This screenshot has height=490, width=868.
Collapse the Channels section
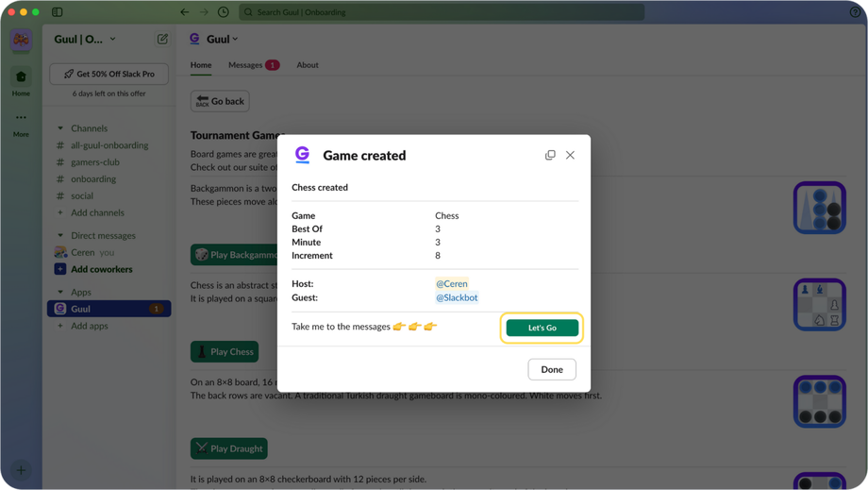[60, 128]
